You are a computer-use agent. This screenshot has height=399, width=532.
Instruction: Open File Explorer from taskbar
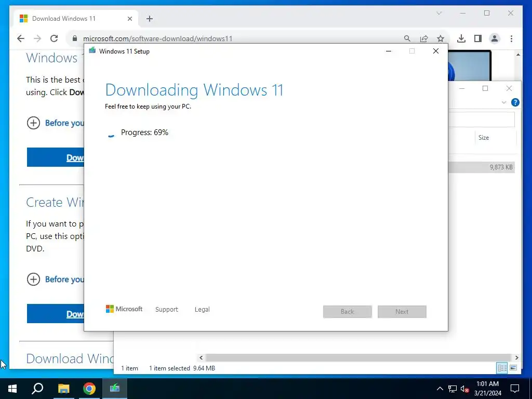pos(63,389)
